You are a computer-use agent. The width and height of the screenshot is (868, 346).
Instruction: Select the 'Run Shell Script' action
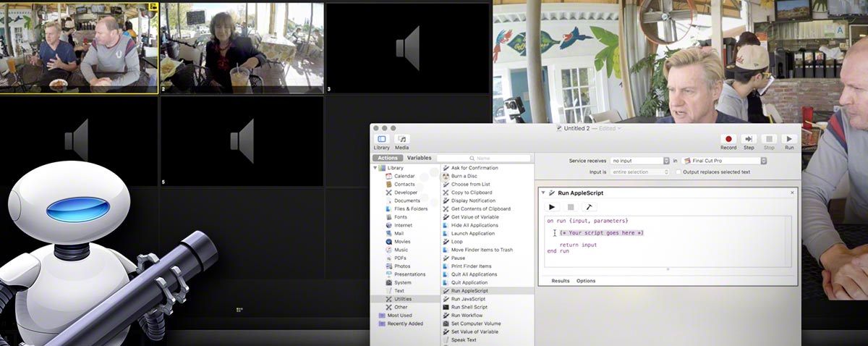click(465, 307)
